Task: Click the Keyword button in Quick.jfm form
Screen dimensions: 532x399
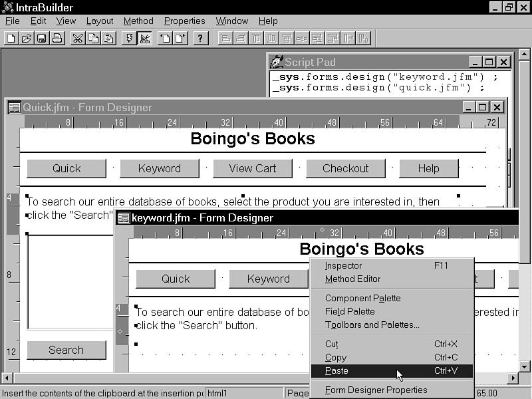Action: (x=160, y=168)
